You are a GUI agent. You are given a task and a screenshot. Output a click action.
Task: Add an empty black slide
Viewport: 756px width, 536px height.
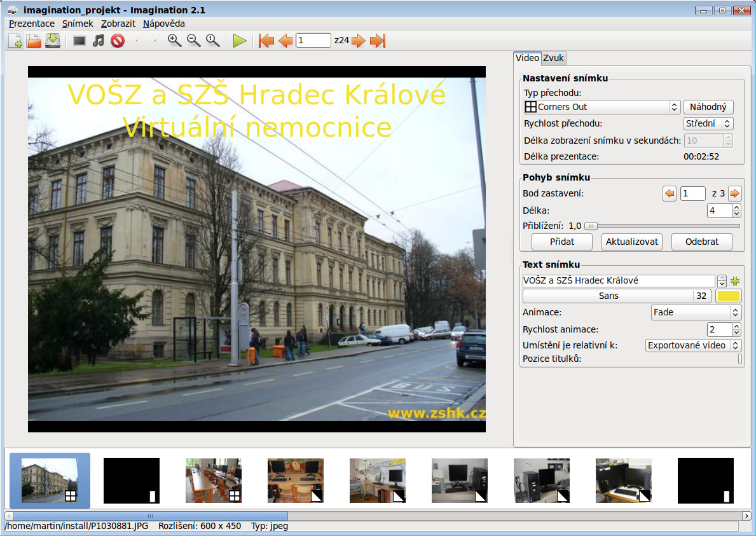[x=79, y=41]
